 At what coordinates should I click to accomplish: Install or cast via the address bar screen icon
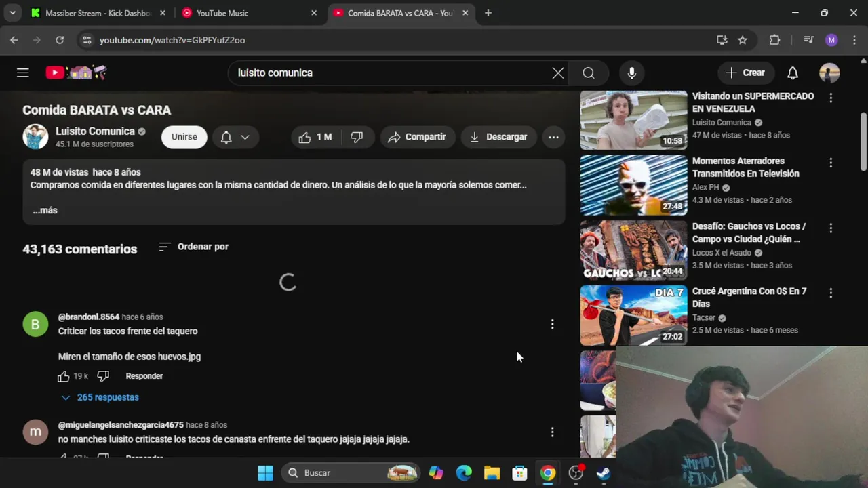tap(722, 40)
